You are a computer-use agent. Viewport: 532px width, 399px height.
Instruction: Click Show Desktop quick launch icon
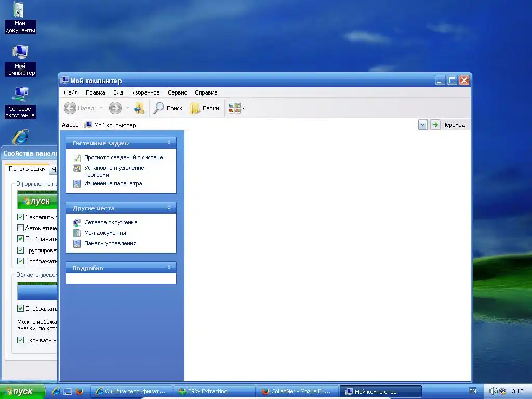(x=68, y=392)
